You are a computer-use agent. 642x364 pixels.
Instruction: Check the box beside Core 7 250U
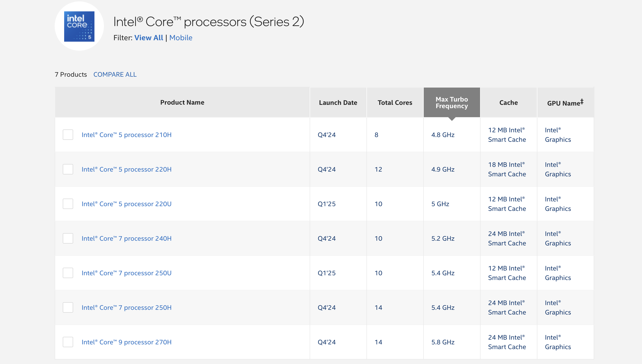click(x=68, y=273)
